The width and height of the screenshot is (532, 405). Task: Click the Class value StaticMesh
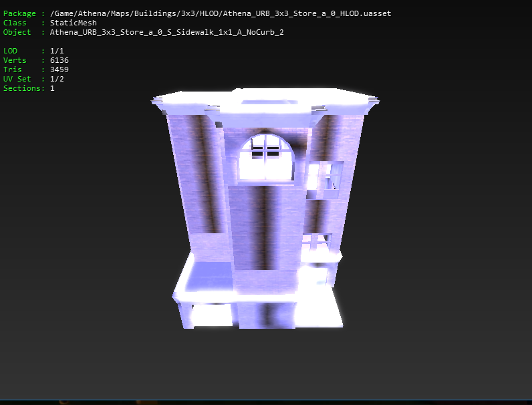74,23
